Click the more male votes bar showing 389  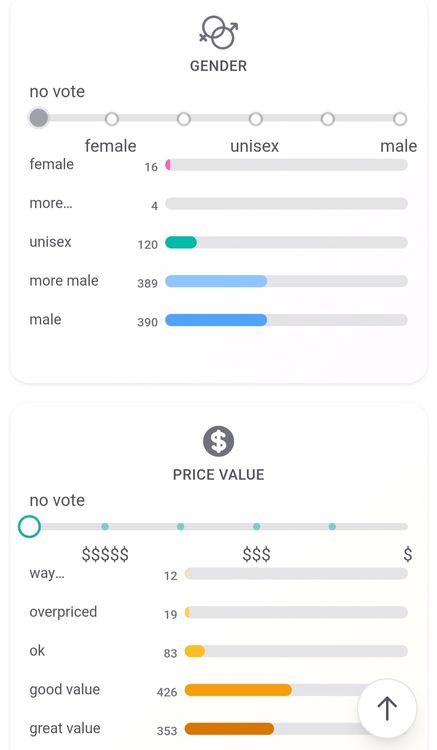[286, 281]
